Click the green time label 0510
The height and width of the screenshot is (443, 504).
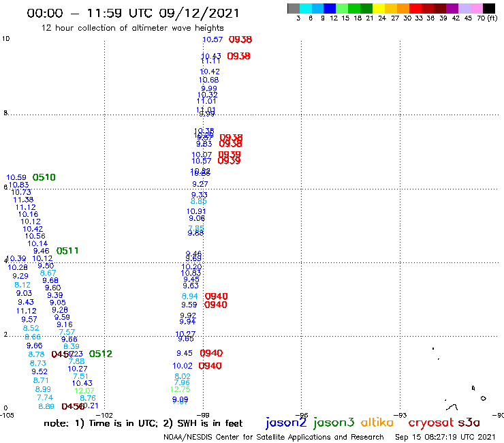tap(44, 177)
